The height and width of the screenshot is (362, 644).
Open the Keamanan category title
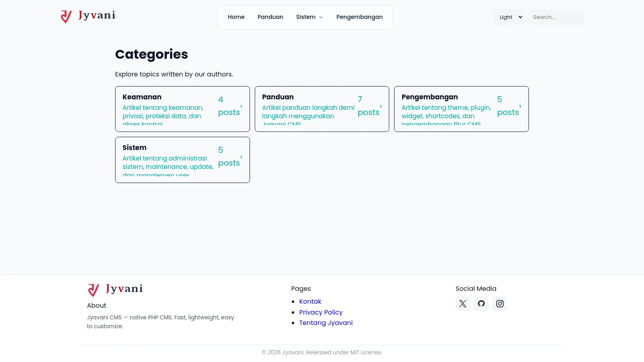tap(142, 97)
